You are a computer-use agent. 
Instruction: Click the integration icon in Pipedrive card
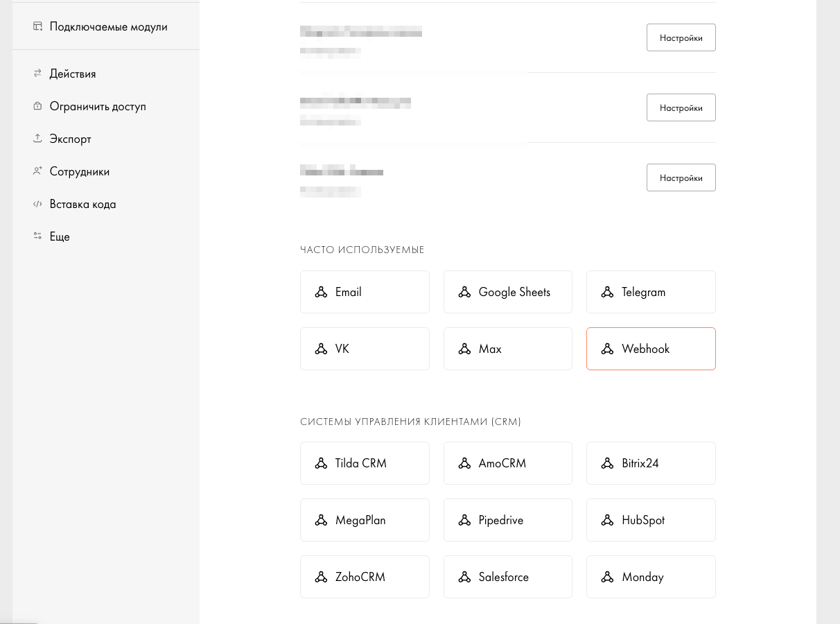click(x=464, y=520)
